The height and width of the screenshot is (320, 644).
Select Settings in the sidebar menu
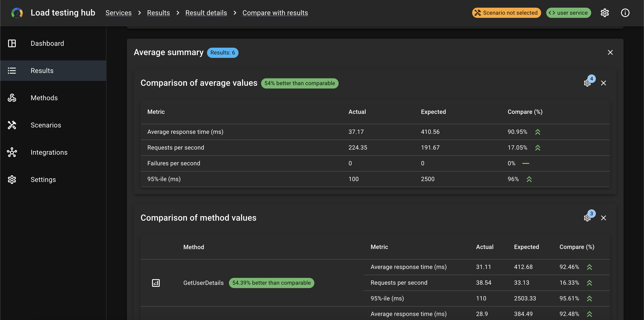click(x=53, y=180)
